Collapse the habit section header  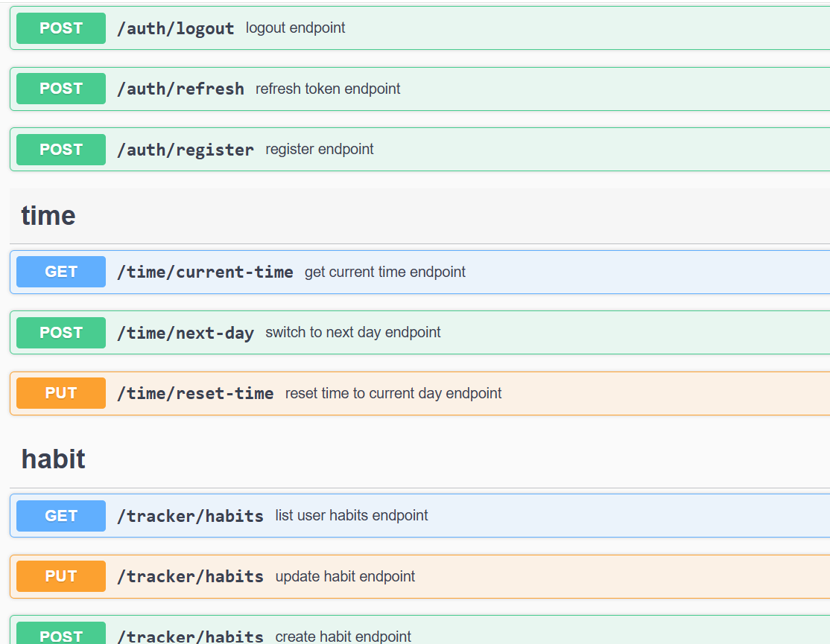pos(54,459)
